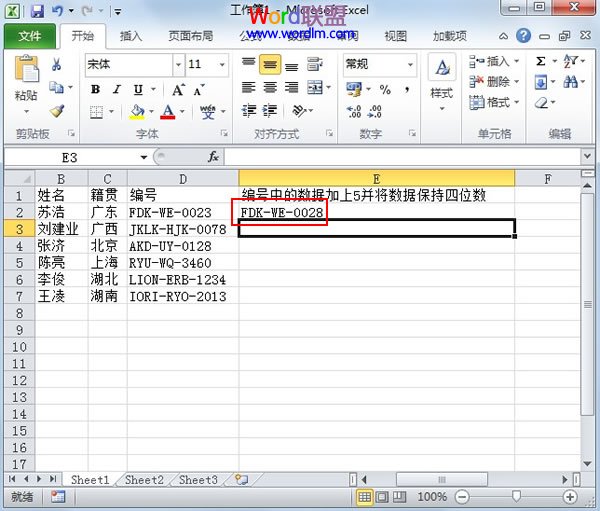Click the 文件 File button
This screenshot has height=511, width=600.
[30, 36]
